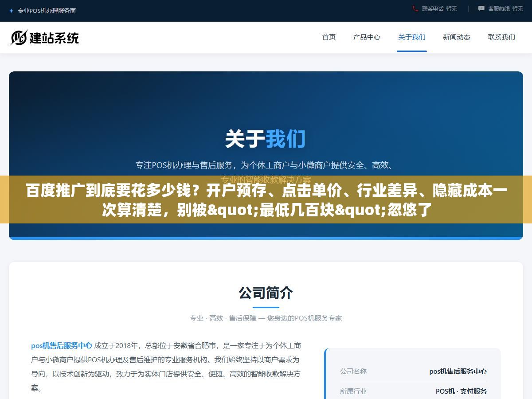Click the 百度推广到底要花多少钱 overlay banner
The image size is (532, 399).
click(266, 200)
